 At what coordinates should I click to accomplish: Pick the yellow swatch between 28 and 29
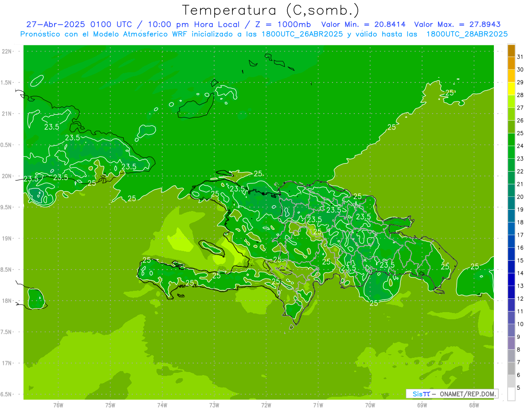[x=511, y=89]
